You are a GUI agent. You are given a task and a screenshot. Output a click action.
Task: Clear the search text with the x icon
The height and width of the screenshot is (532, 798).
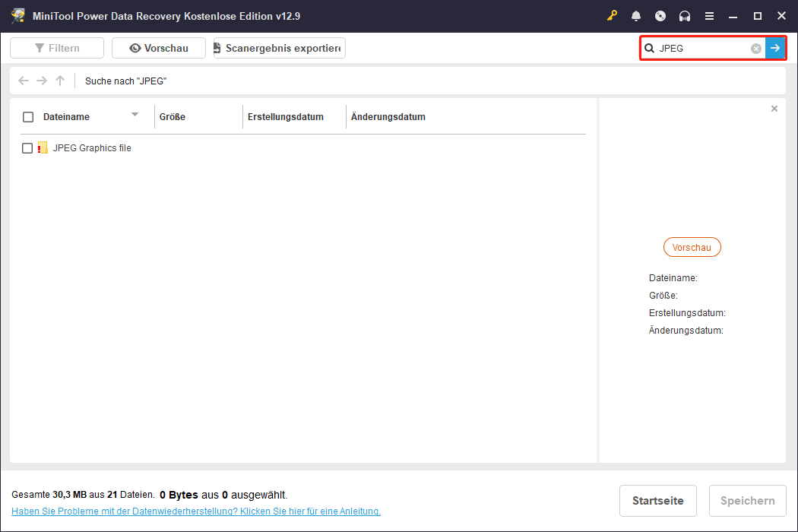tap(756, 49)
